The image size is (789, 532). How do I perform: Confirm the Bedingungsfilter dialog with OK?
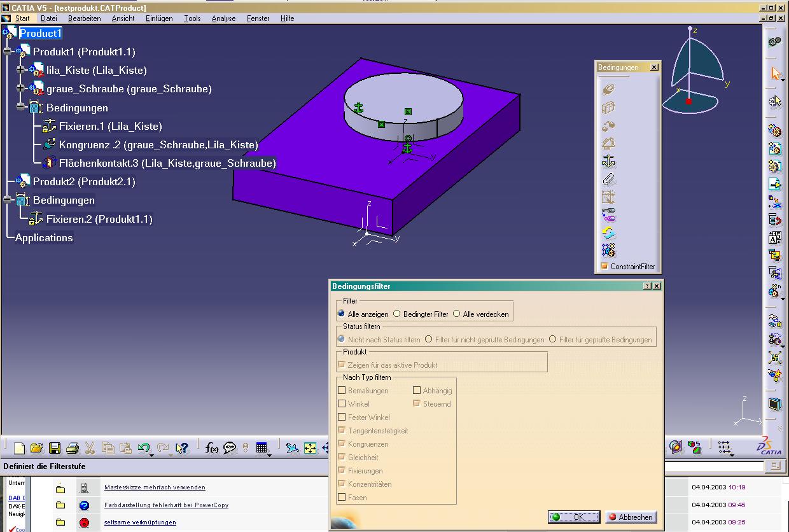tap(574, 517)
